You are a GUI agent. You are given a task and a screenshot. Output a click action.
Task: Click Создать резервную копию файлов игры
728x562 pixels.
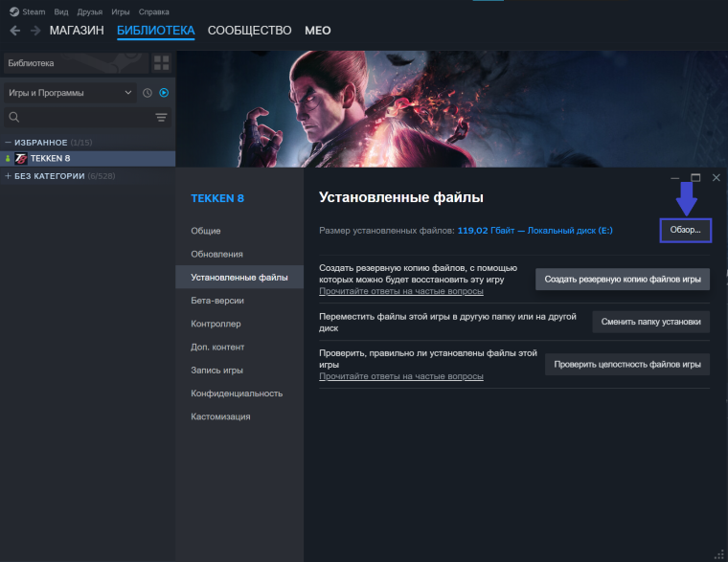tap(623, 280)
